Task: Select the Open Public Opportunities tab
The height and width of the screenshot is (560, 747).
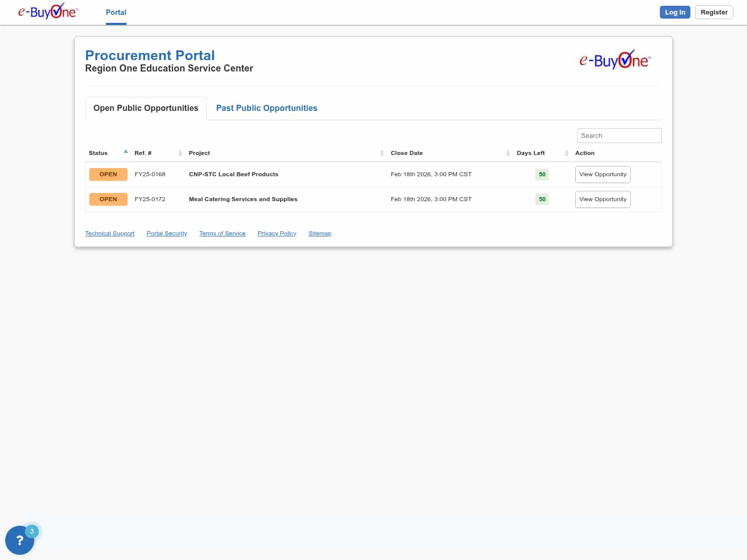Action: (146, 108)
